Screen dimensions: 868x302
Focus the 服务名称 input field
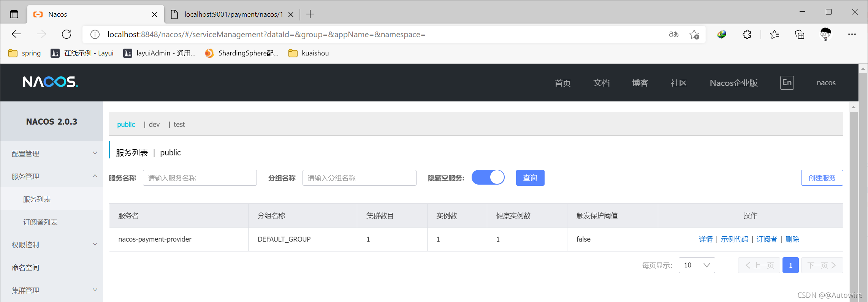tap(200, 178)
